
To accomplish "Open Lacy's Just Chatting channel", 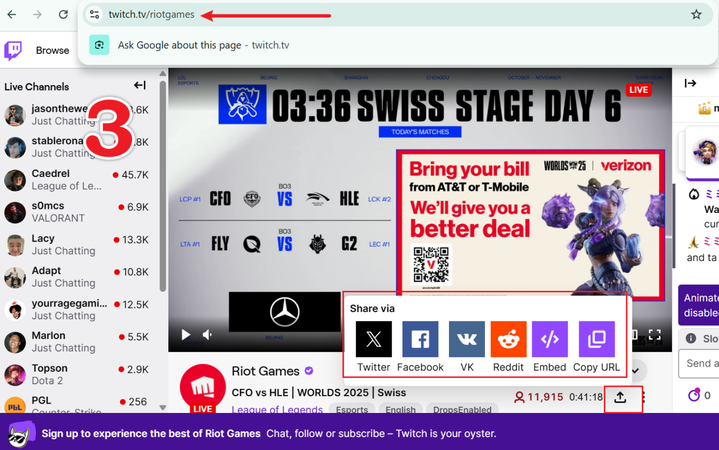I will pyautogui.click(x=77, y=244).
